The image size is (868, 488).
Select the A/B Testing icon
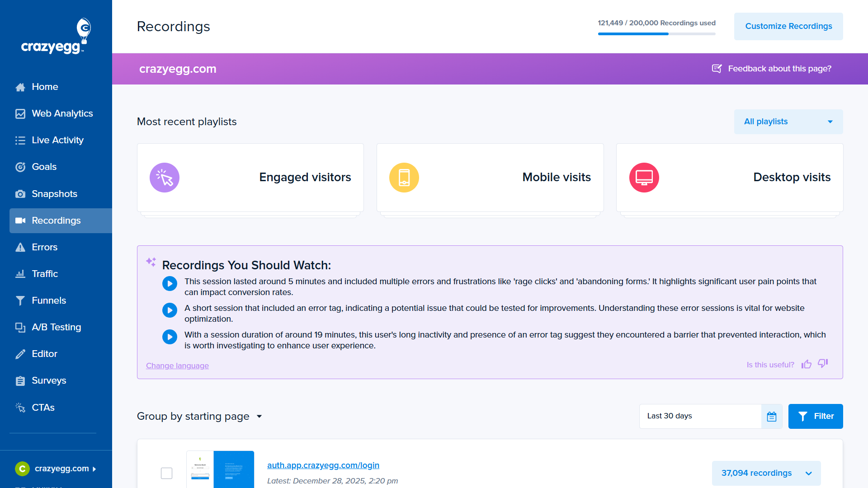point(20,327)
